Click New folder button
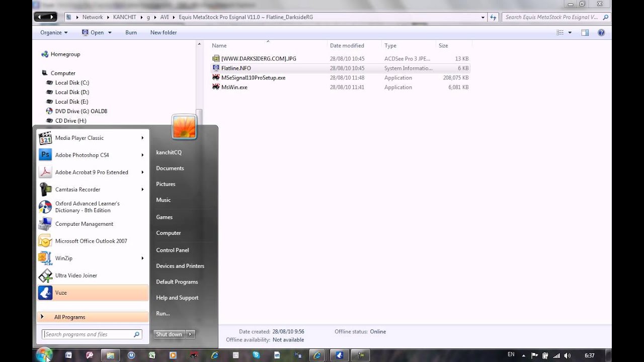 pyautogui.click(x=163, y=32)
